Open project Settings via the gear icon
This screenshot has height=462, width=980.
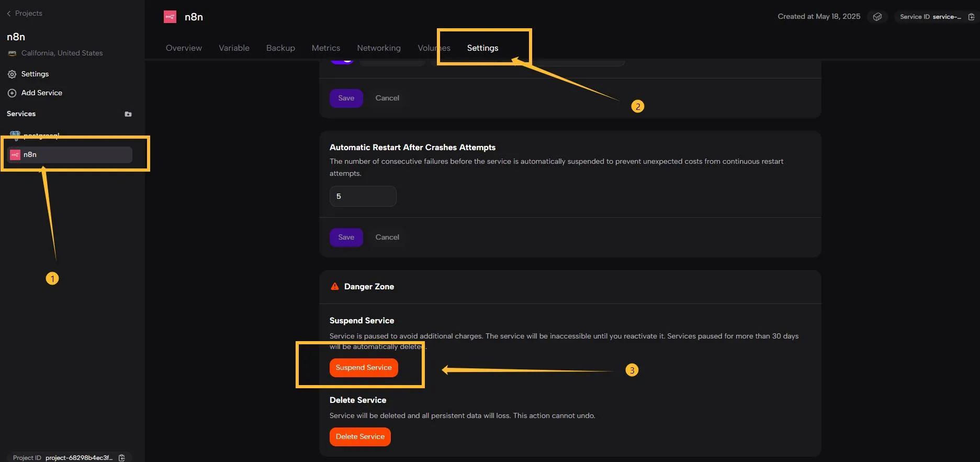click(x=12, y=74)
